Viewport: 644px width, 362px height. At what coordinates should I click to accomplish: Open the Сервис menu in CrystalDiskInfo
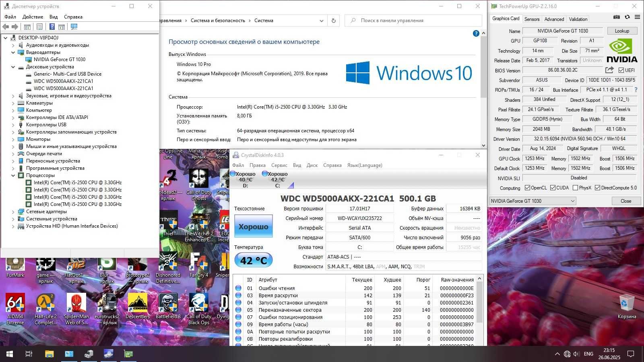pyautogui.click(x=279, y=165)
